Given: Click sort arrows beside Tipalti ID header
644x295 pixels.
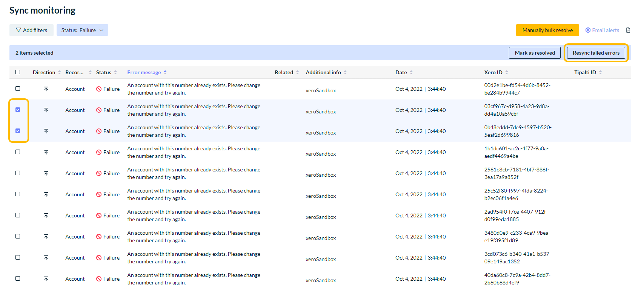Looking at the screenshot, I should (600, 72).
